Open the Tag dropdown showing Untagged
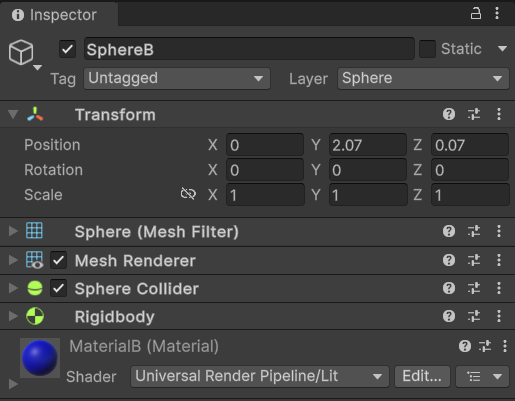515x401 pixels. coord(177,79)
